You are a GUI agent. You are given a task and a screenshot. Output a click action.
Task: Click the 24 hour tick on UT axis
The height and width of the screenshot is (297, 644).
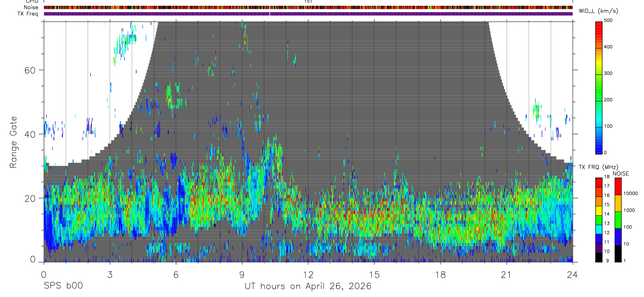click(573, 274)
